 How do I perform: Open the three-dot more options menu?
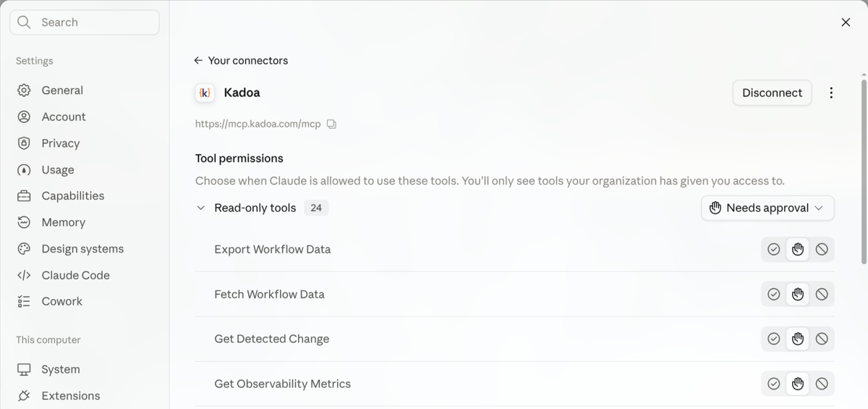tap(831, 93)
